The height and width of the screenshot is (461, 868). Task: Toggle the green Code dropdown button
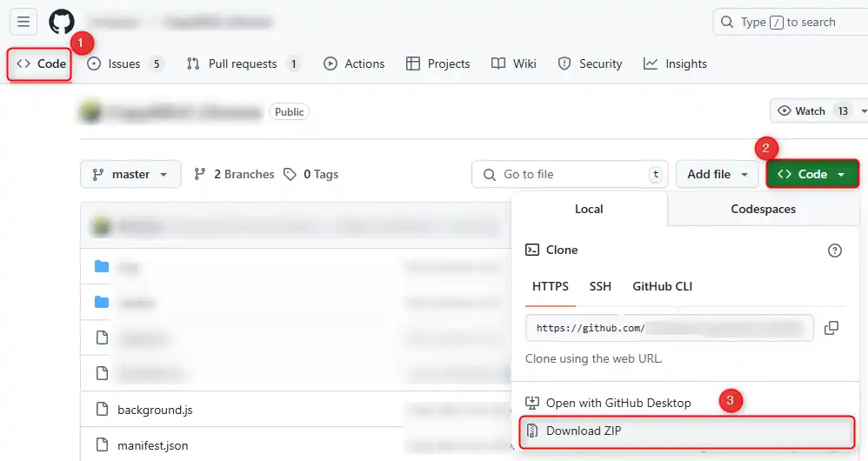click(x=811, y=175)
